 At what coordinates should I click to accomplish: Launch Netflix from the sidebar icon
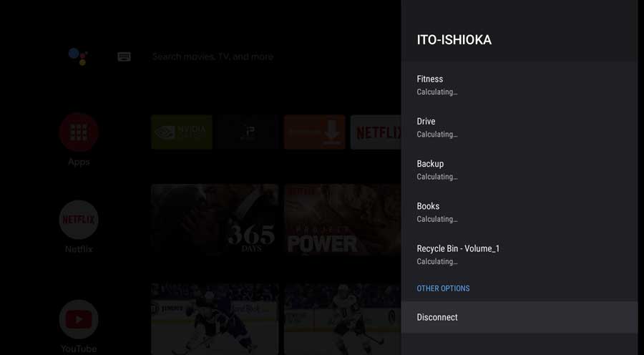[79, 220]
